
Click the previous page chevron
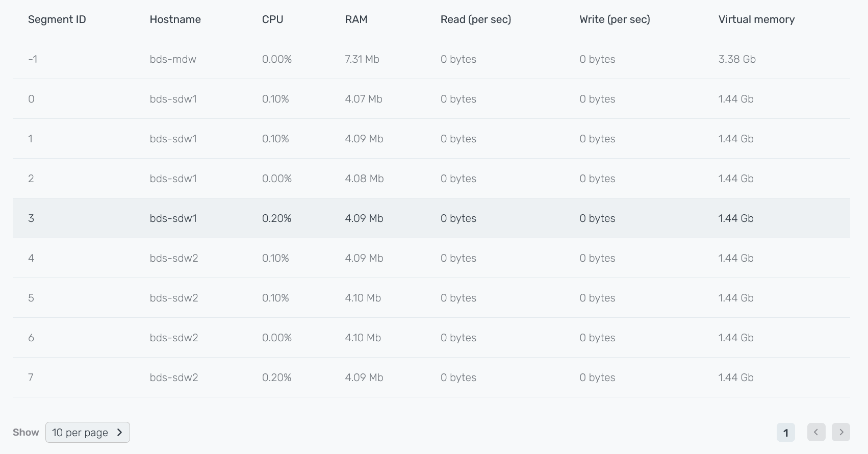pyautogui.click(x=816, y=432)
